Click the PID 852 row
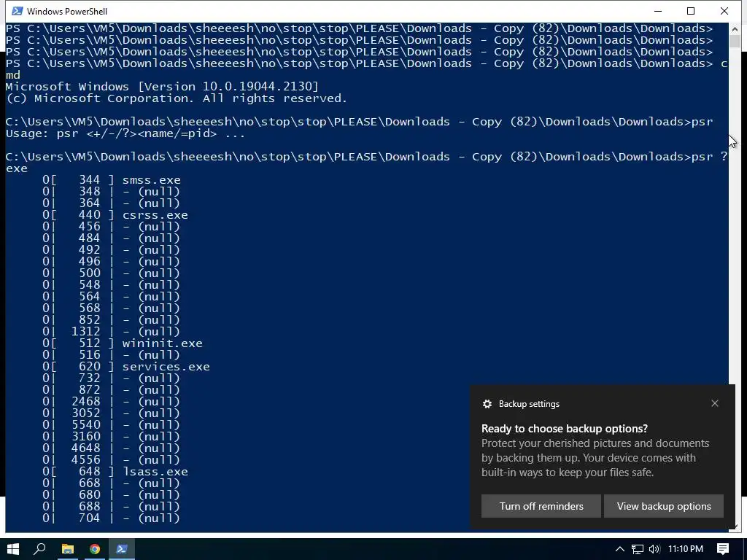 [x=111, y=320]
